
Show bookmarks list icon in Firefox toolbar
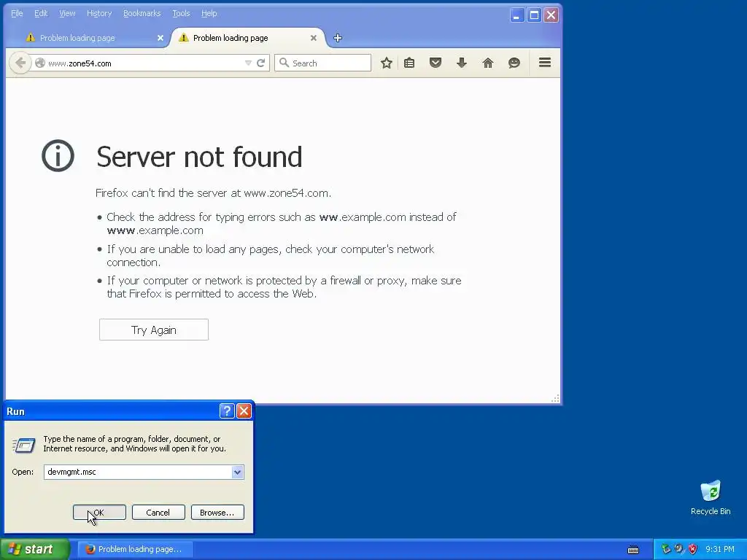409,63
